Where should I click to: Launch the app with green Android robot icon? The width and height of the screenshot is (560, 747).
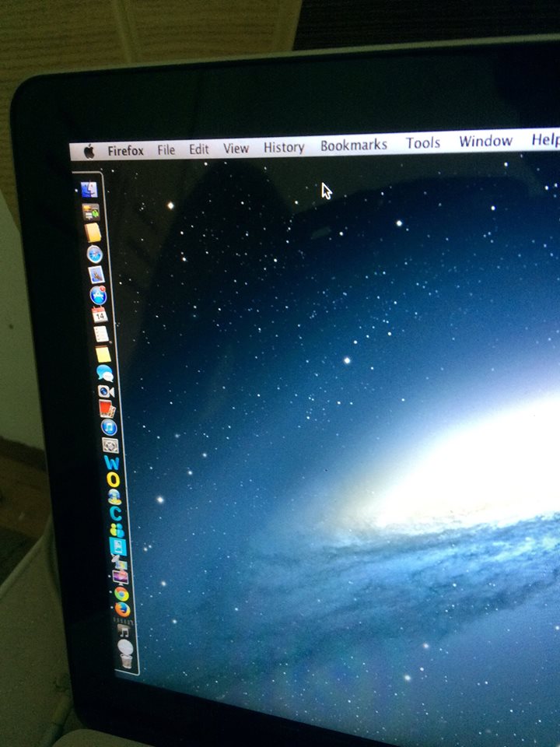(x=90, y=212)
